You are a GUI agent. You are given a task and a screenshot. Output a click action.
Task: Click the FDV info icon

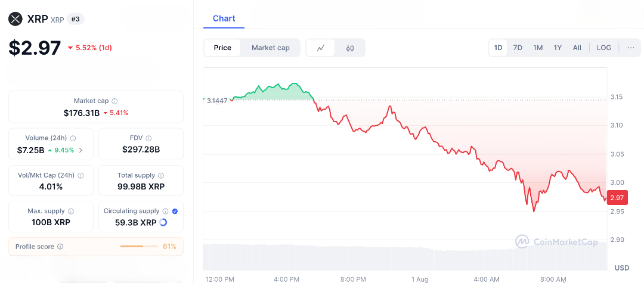148,138
